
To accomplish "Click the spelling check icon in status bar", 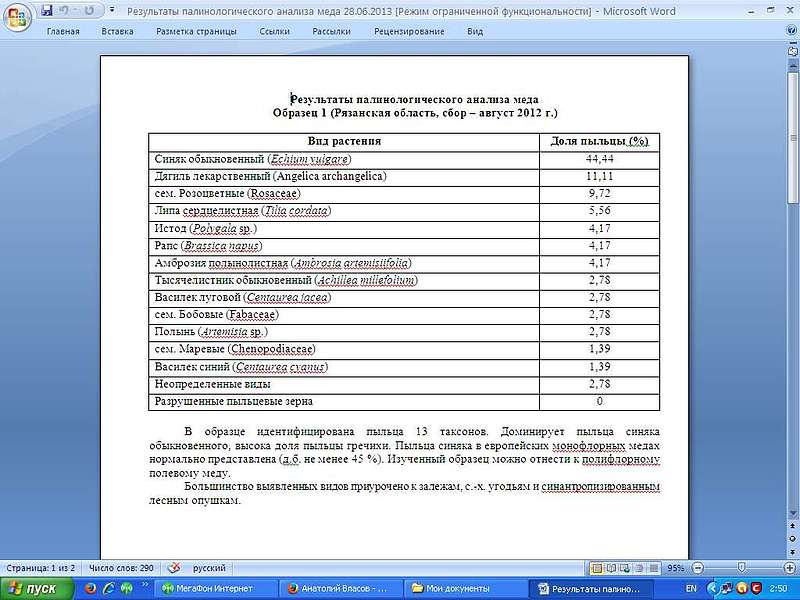I will click(173, 568).
